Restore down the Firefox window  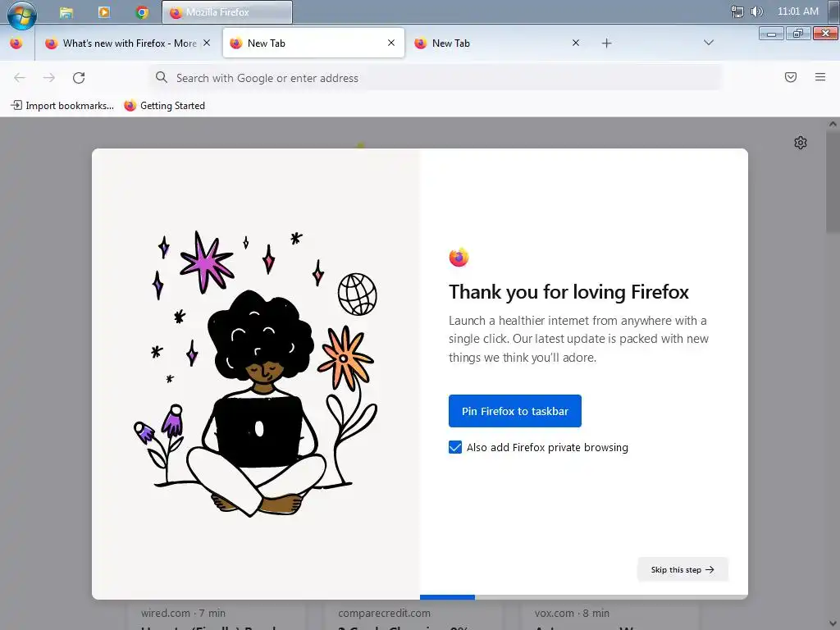797,34
